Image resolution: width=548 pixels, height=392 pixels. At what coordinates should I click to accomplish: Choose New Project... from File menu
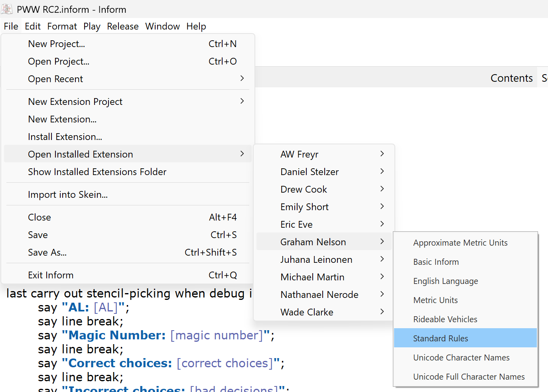pyautogui.click(x=128, y=44)
